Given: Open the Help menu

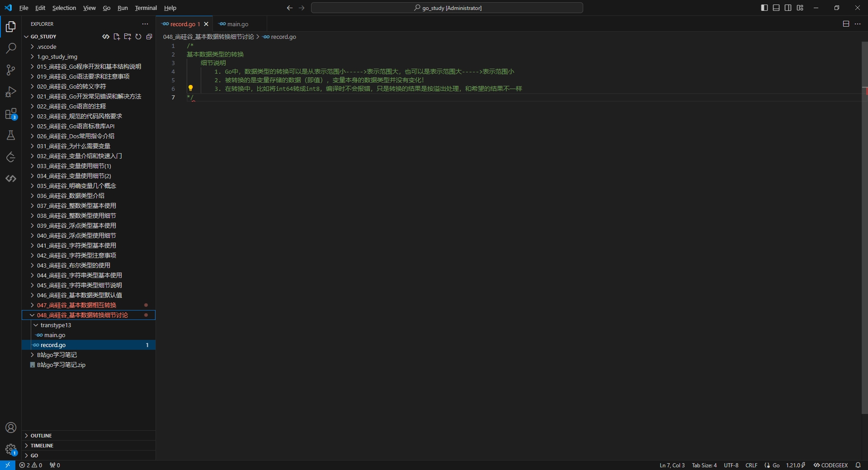Looking at the screenshot, I should pyautogui.click(x=170, y=8).
